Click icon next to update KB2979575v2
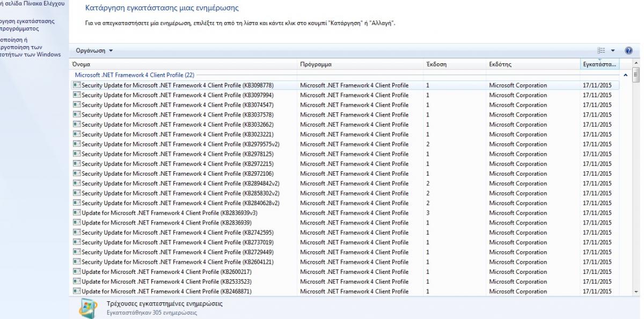This screenshot has width=644, height=319. click(77, 144)
